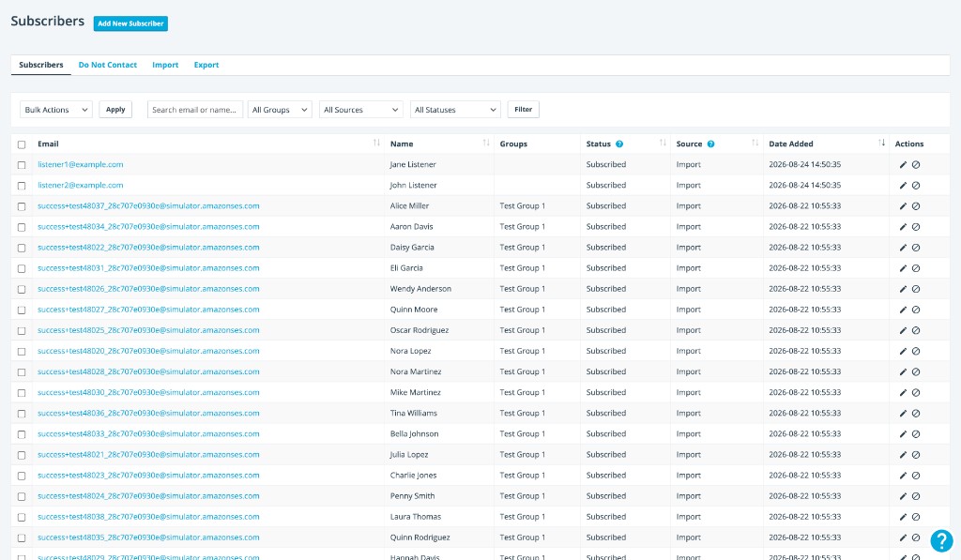
Task: Unsubscribe Alice Miller via block icon
Action: tap(916, 206)
